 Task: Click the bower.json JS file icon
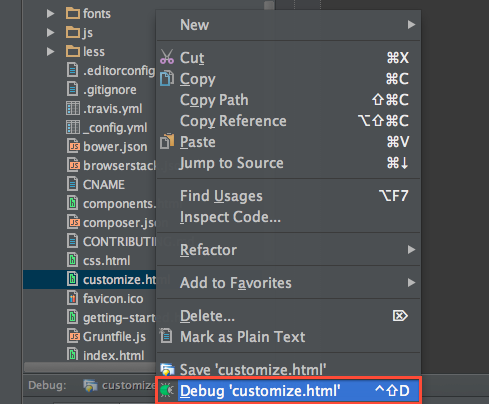pos(73,146)
